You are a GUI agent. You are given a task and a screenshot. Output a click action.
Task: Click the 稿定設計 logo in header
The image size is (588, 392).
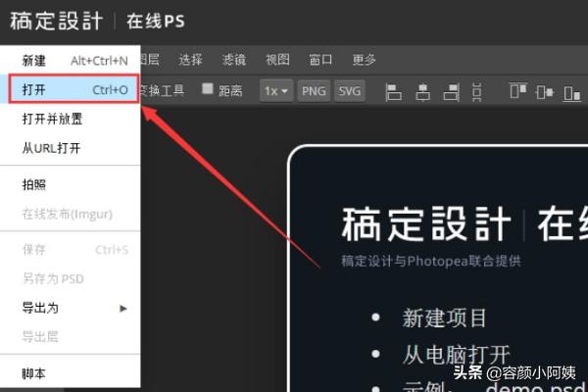coord(56,21)
